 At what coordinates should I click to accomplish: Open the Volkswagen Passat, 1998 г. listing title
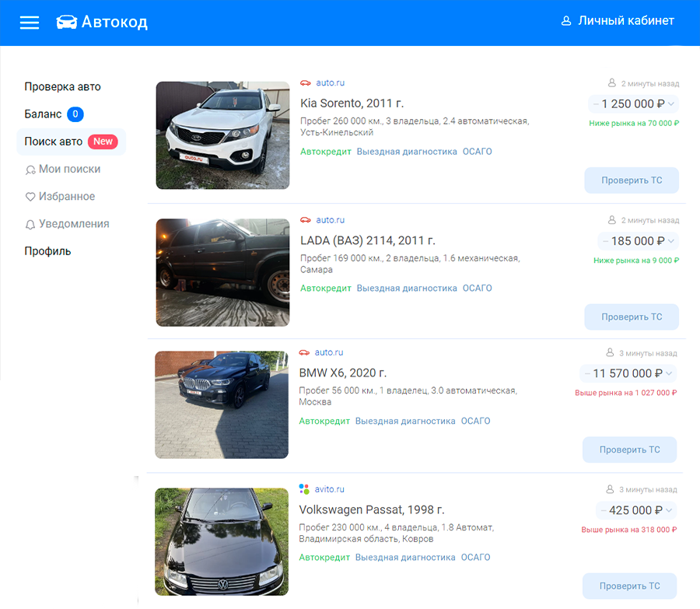tap(372, 510)
